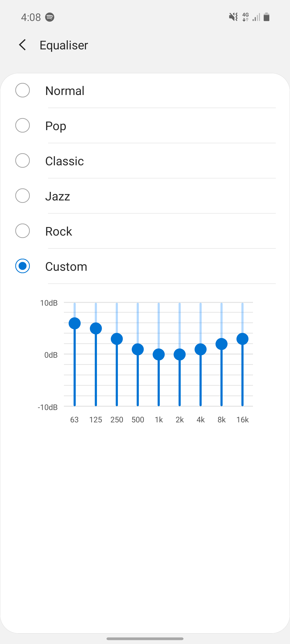290x644 pixels.
Task: Tap the Custom preset label
Action: pyautogui.click(x=66, y=266)
